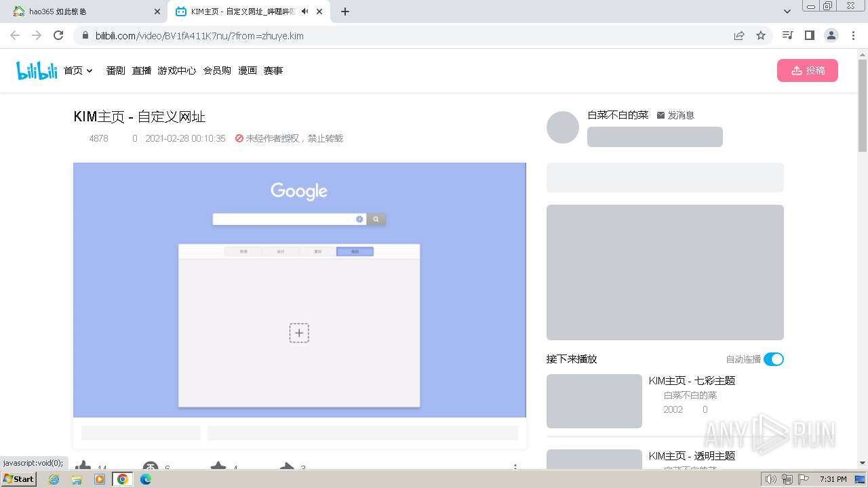This screenshot has width=868, height=488.
Task: Click the favorite star icon below video
Action: 218,466
